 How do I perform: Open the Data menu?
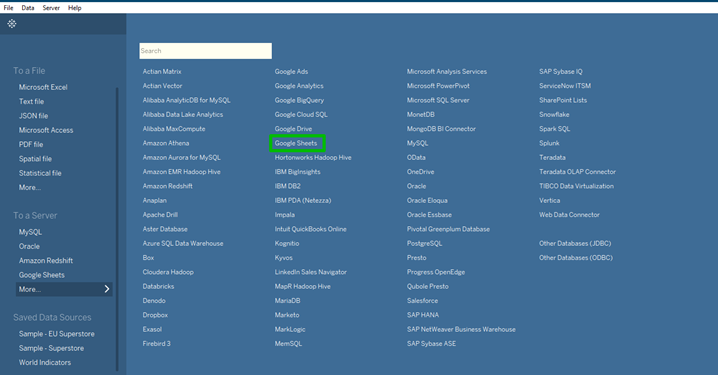coord(28,8)
